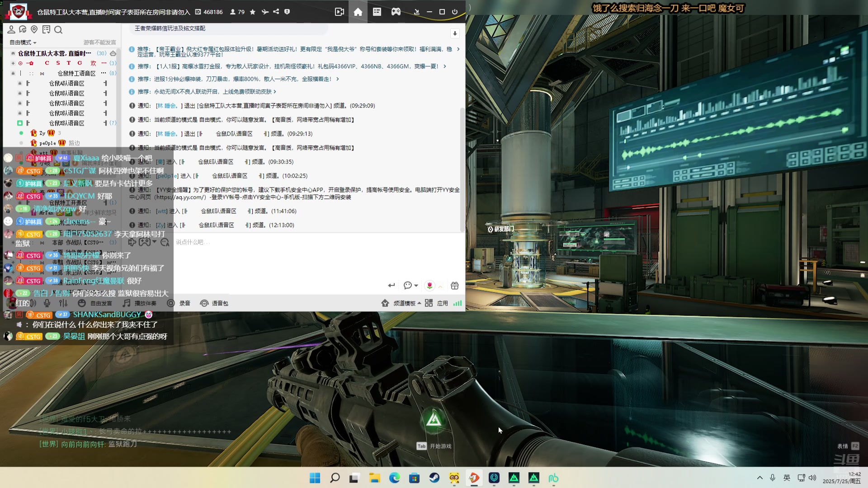The width and height of the screenshot is (868, 488).
Task: Select the 仓鼠C队语音区 channel
Action: coord(66,103)
